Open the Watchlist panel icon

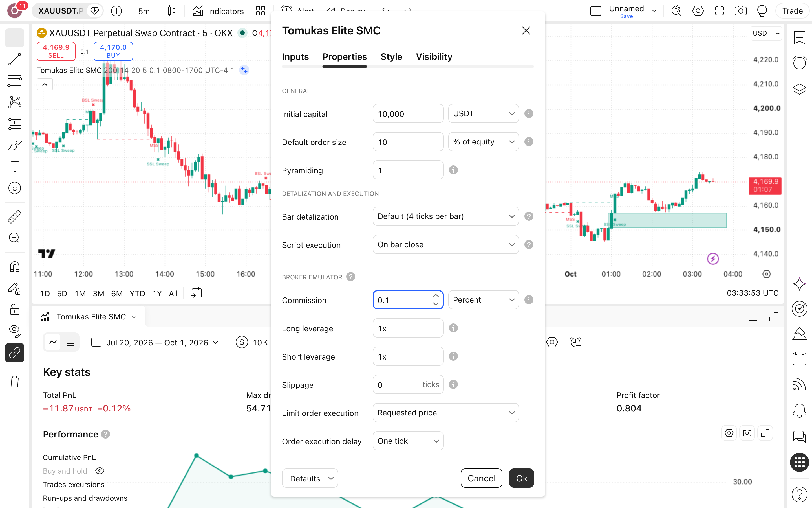tap(799, 37)
